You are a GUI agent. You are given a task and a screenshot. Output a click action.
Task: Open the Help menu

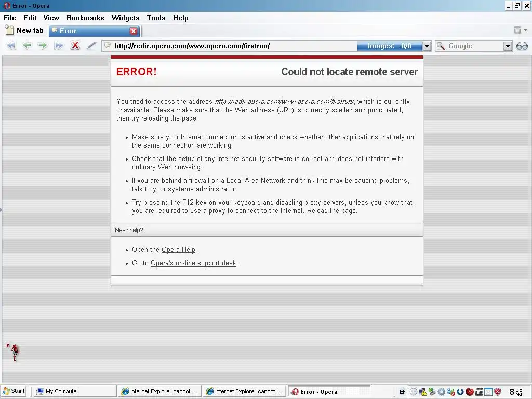click(180, 18)
